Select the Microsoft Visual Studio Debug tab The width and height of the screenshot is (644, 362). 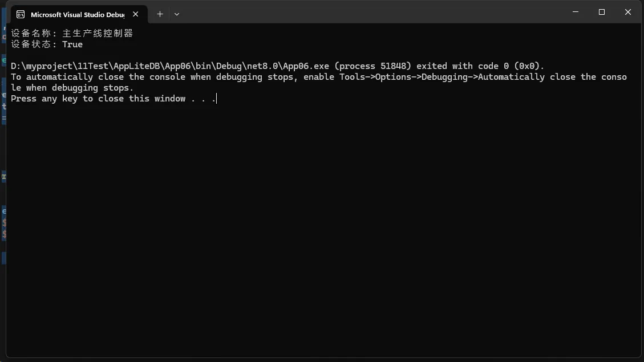coord(77,14)
